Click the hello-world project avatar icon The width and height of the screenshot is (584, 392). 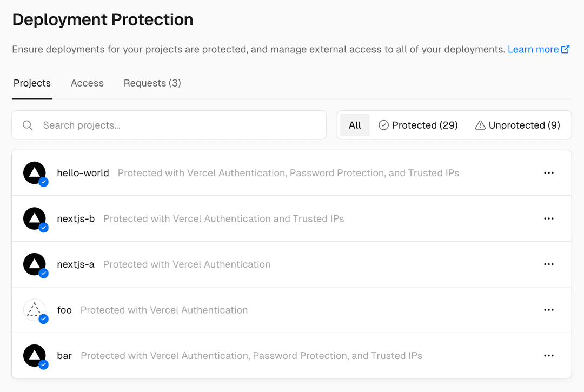pyautogui.click(x=34, y=172)
